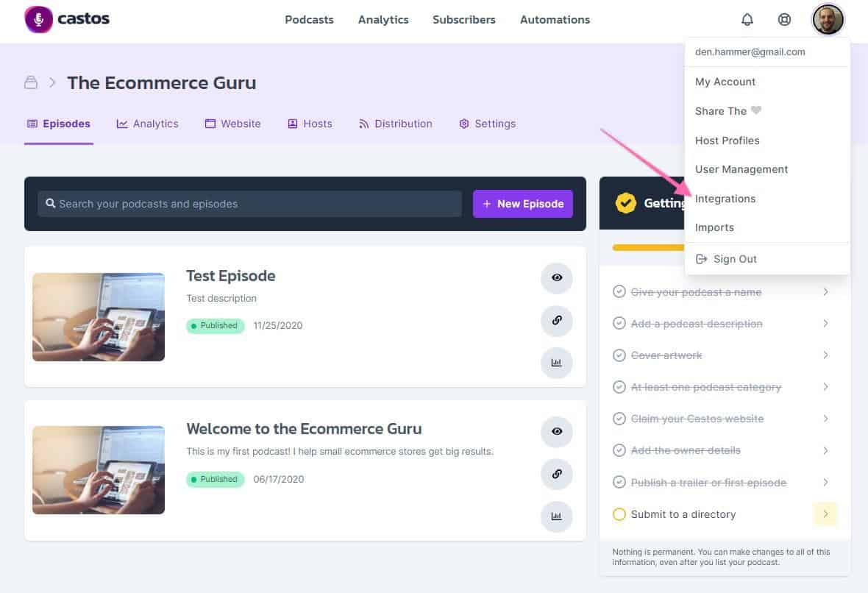This screenshot has height=593, width=868.
Task: Go to Subscribers in top navigation
Action: point(464,19)
